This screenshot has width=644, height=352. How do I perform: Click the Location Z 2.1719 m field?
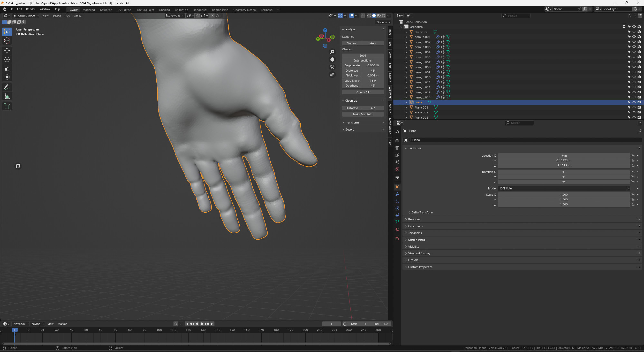tap(564, 165)
